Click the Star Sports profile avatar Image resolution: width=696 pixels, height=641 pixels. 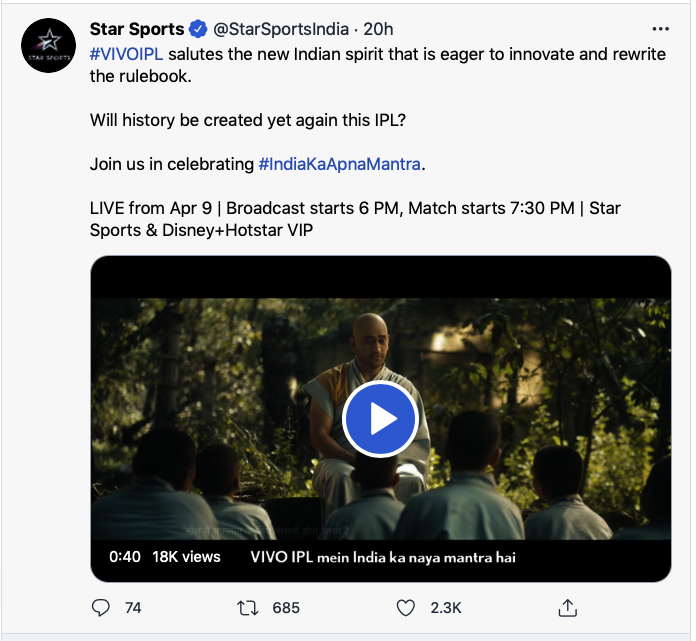click(47, 45)
